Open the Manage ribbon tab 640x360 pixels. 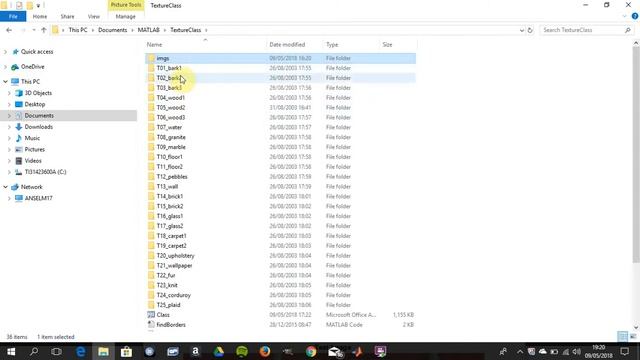(x=125, y=16)
